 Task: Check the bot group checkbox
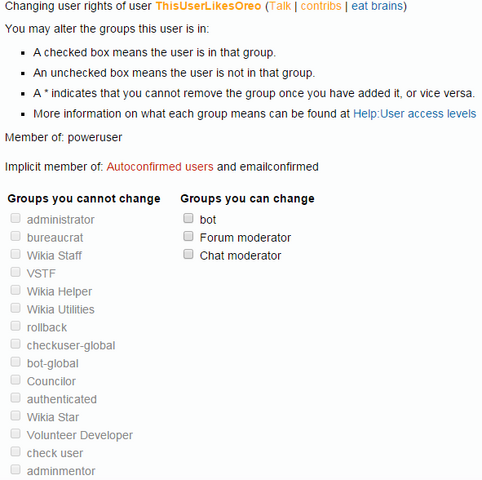pos(188,218)
